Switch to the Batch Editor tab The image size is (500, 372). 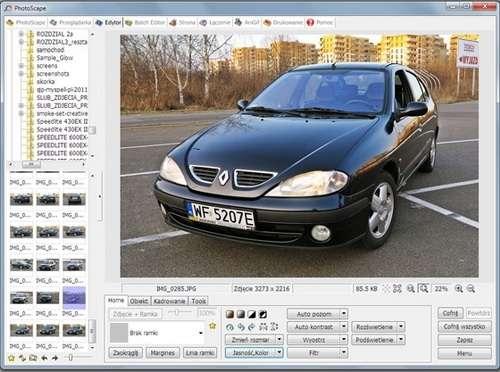(x=145, y=22)
